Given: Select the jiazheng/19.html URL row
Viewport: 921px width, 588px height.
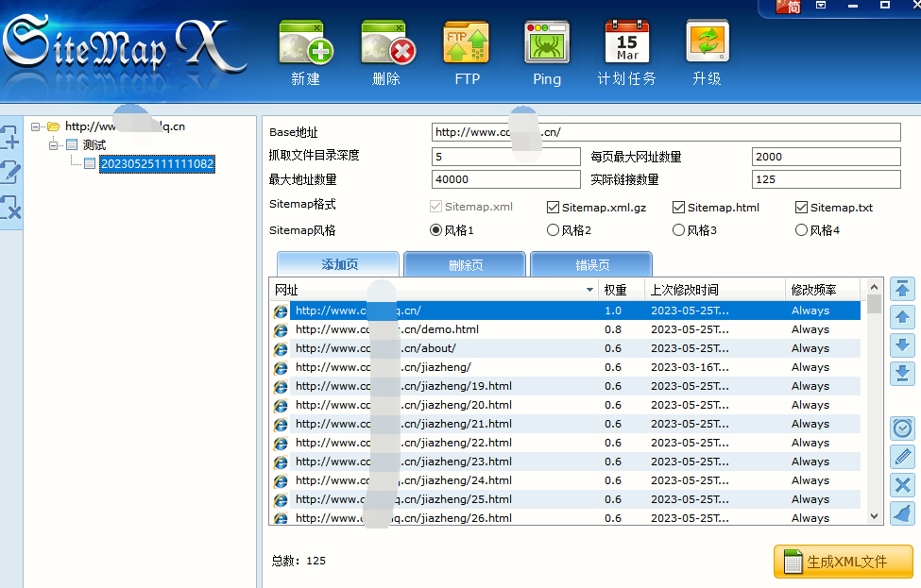Looking at the screenshot, I should (566, 386).
